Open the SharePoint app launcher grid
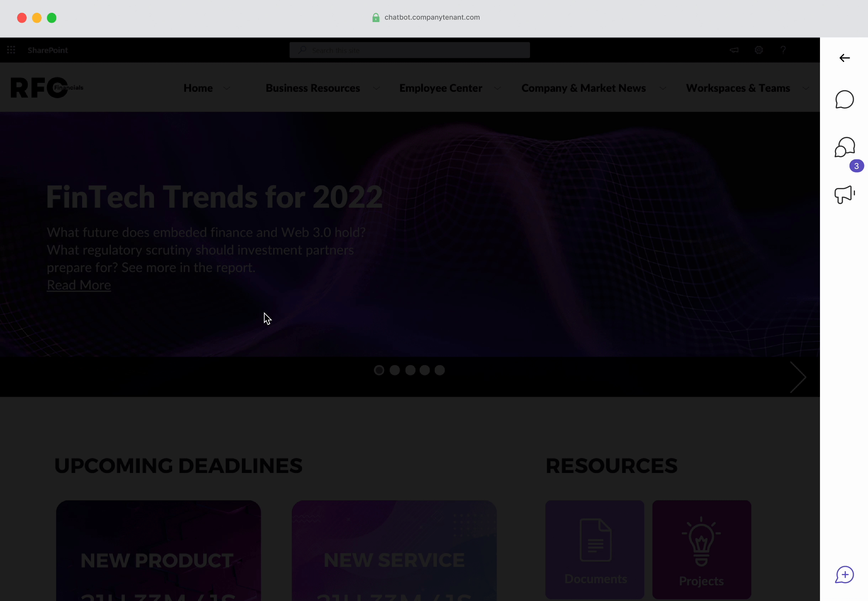868x601 pixels. point(11,50)
